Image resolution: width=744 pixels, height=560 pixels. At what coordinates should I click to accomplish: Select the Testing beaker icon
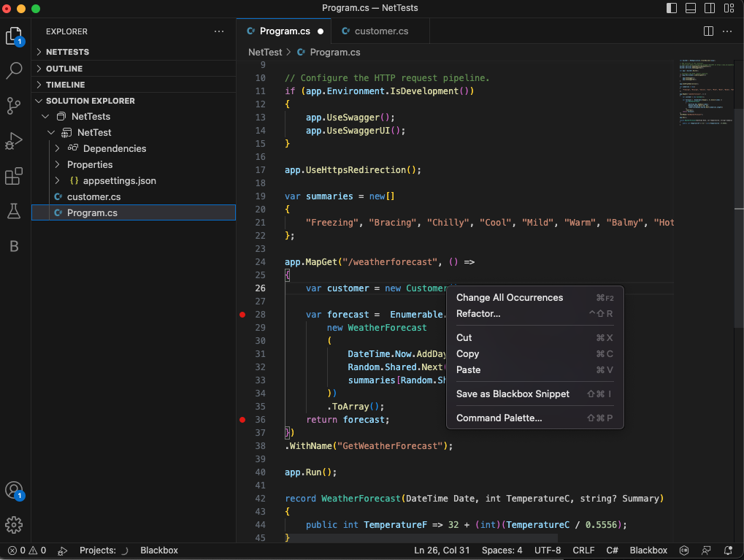pyautogui.click(x=14, y=211)
